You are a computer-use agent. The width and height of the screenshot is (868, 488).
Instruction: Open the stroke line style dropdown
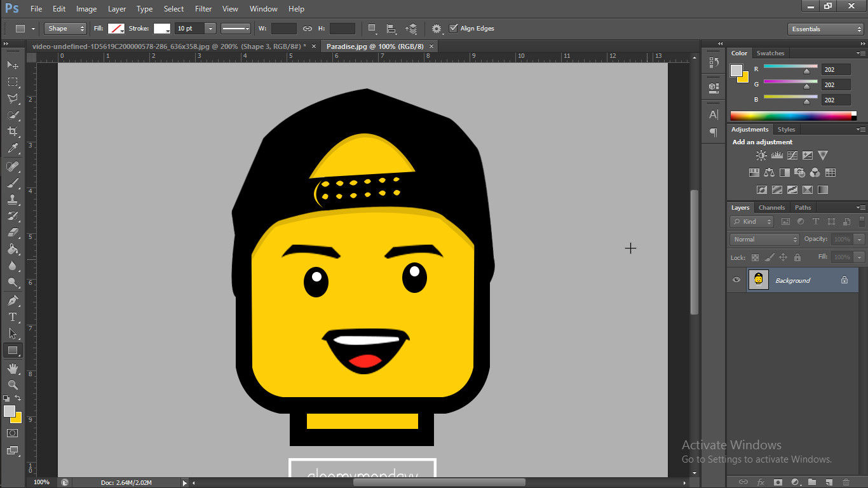click(236, 29)
